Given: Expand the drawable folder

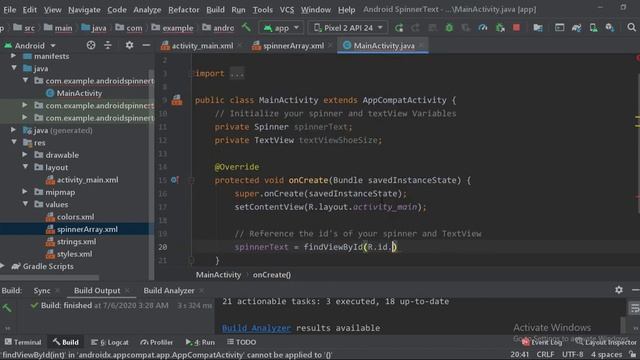Looking at the screenshot, I should (25, 155).
